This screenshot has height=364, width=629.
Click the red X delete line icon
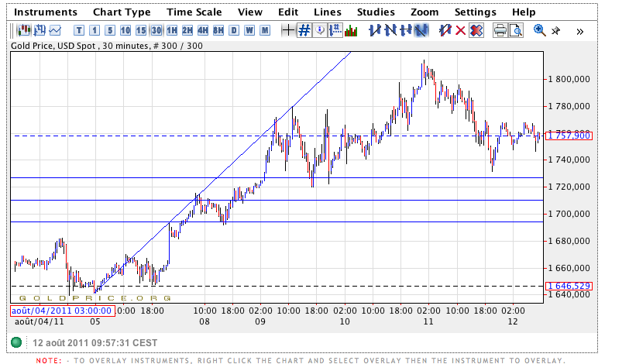(461, 30)
